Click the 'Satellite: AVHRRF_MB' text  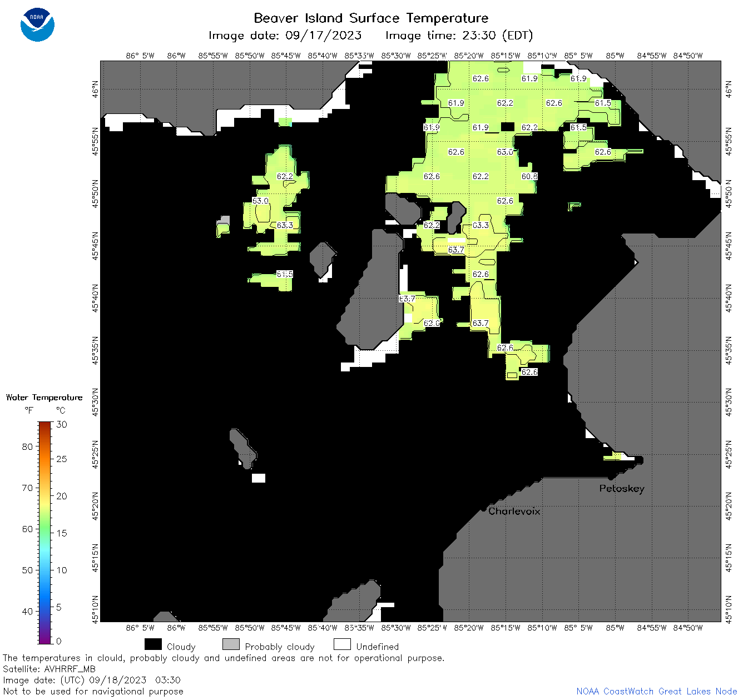[x=49, y=669]
